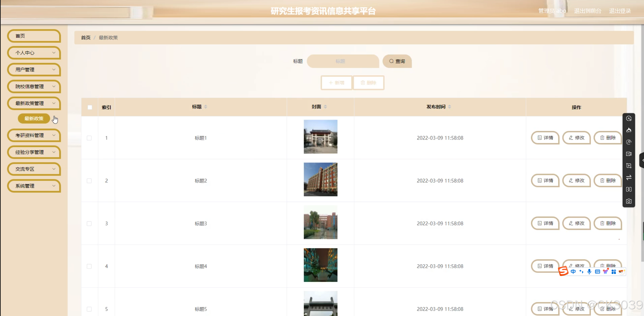Click 退出登录 link in the header
The image size is (644, 316).
pyautogui.click(x=620, y=11)
